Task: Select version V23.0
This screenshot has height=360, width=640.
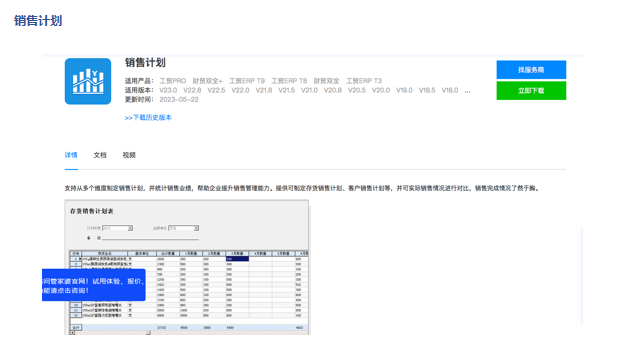Action: coord(168,90)
